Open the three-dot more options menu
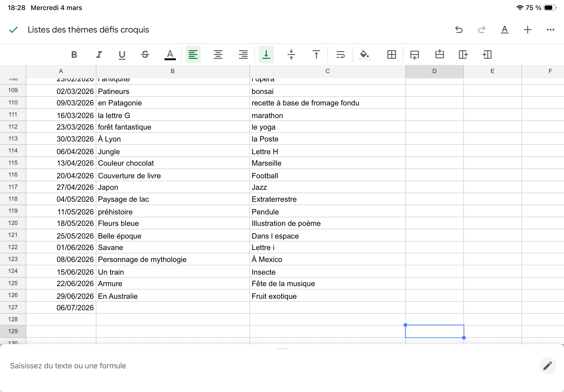Screen dimensions: 564x392 coord(550,30)
